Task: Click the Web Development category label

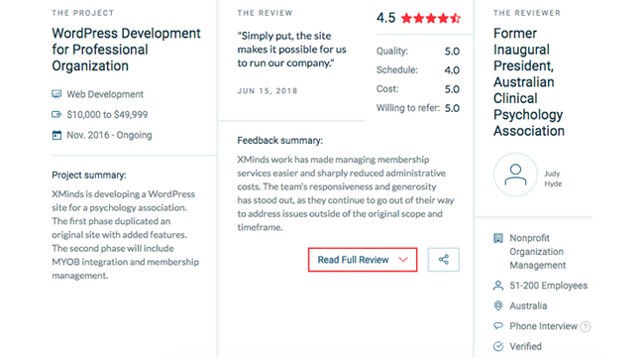Action: (105, 94)
